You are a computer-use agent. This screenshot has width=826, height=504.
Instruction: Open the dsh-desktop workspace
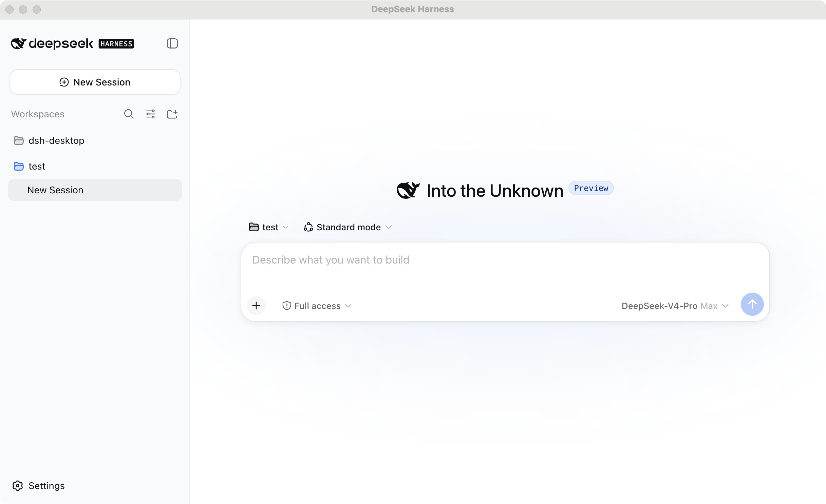coord(95,140)
